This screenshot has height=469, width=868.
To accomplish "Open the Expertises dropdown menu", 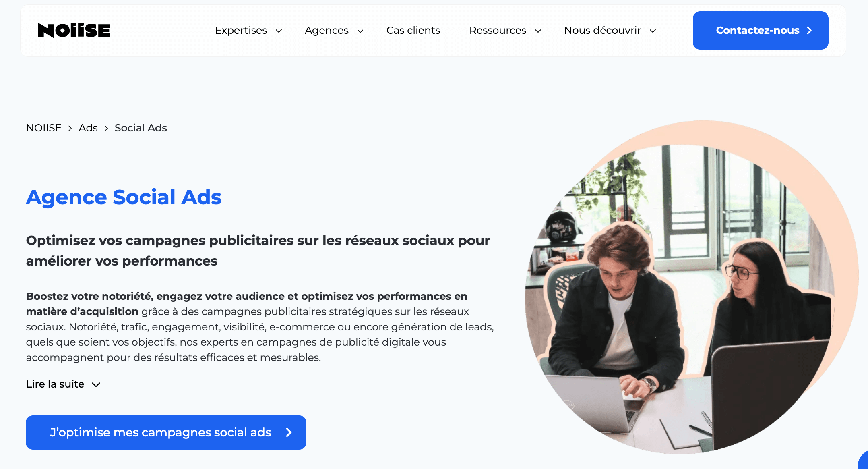I will tap(248, 31).
